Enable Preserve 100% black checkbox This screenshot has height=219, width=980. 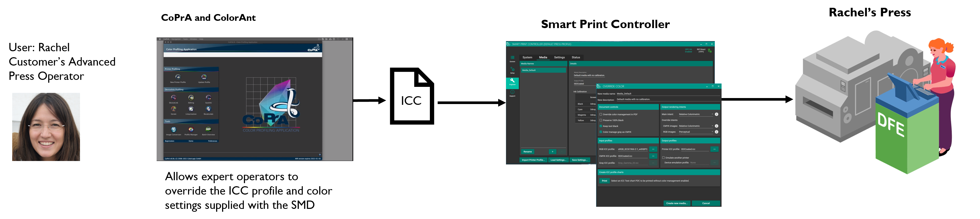click(601, 120)
